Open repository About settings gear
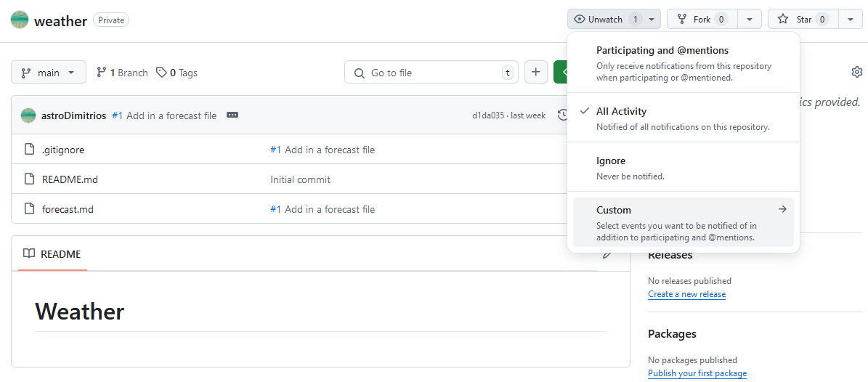 856,72
